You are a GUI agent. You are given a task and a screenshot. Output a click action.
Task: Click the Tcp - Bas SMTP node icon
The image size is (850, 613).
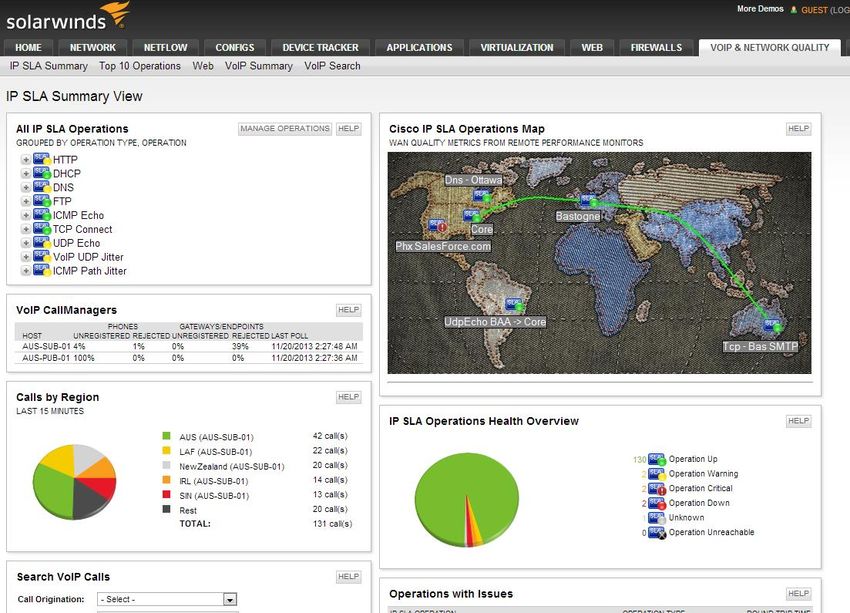click(x=772, y=326)
